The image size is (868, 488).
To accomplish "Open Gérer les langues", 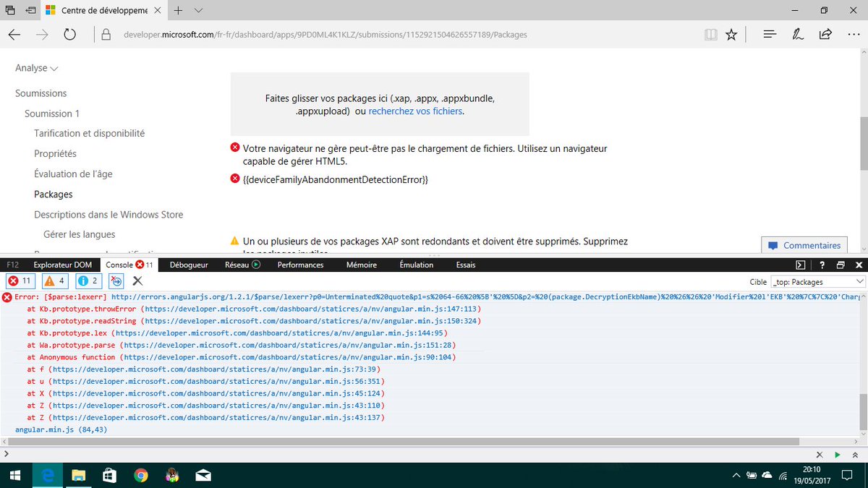I will point(79,234).
